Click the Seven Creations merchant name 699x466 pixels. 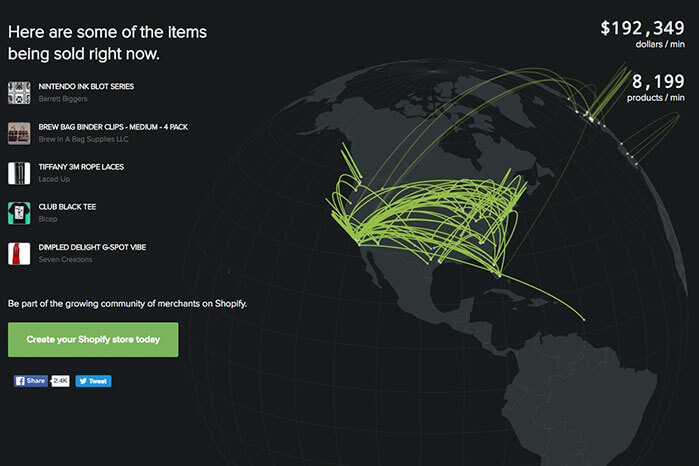click(65, 260)
